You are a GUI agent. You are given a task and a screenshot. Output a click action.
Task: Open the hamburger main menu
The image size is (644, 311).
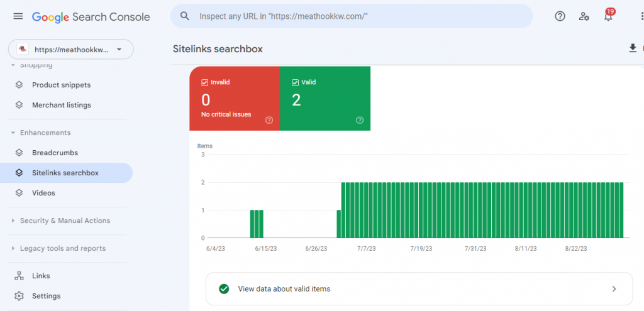[18, 16]
